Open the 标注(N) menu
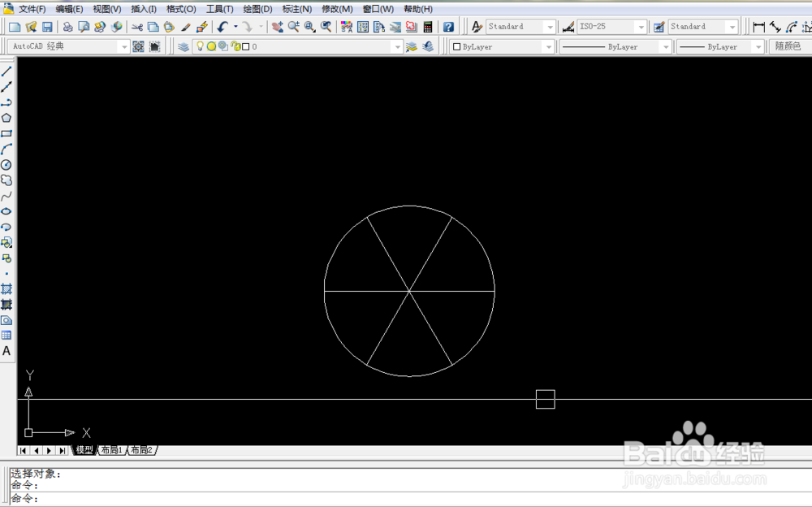 [x=296, y=9]
